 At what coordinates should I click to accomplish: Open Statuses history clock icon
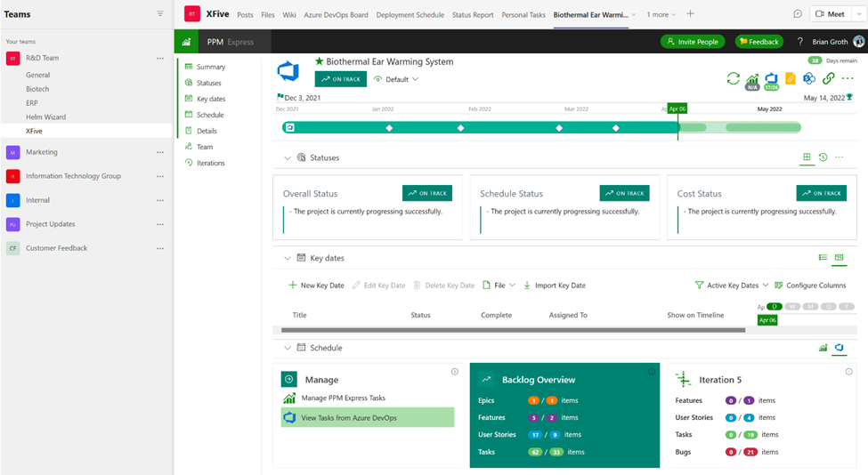pos(823,157)
